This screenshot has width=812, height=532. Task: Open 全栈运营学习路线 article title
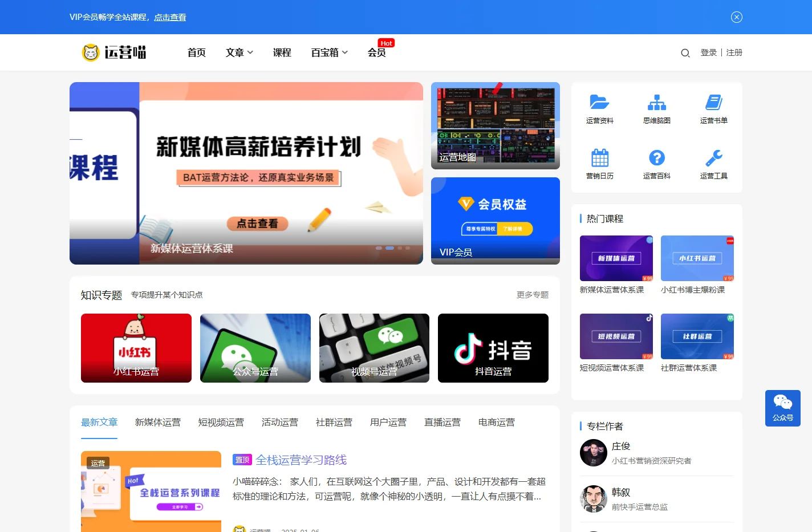tap(301, 460)
